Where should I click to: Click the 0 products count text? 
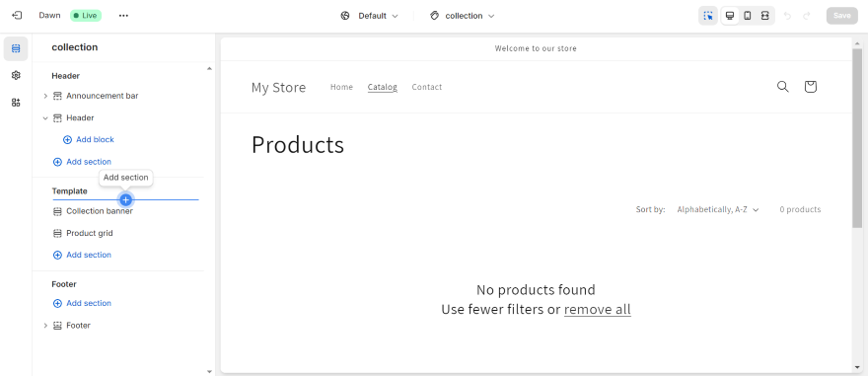pyautogui.click(x=800, y=209)
